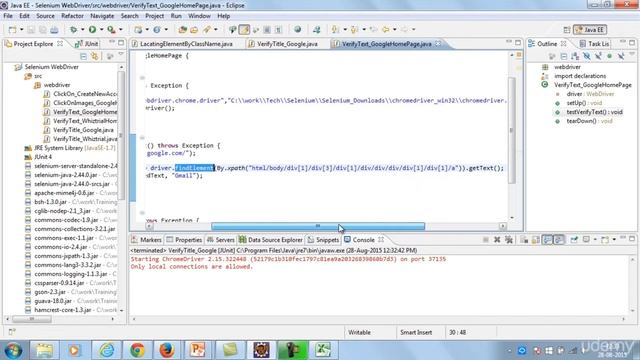Click the Java EE perspective button

590,30
